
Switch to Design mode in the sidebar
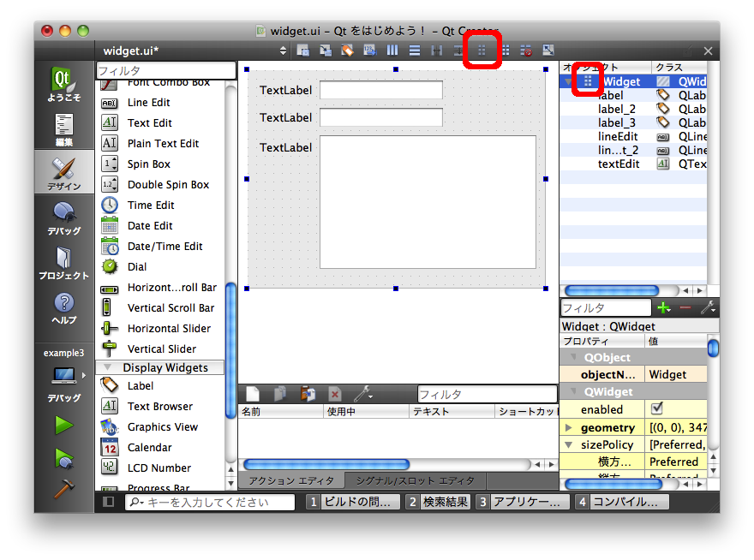pyautogui.click(x=64, y=171)
